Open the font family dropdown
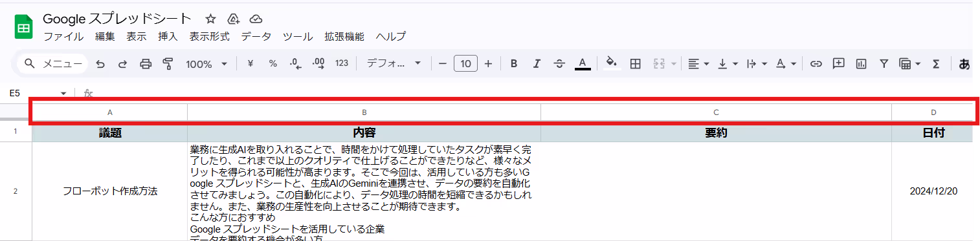The height and width of the screenshot is (241, 980). coord(394,63)
